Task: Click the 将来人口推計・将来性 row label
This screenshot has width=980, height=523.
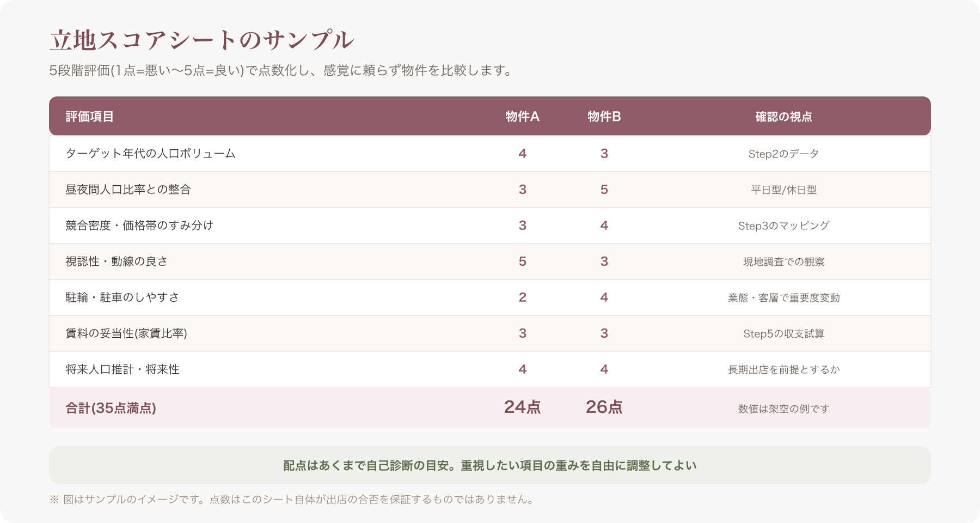Action: click(122, 369)
